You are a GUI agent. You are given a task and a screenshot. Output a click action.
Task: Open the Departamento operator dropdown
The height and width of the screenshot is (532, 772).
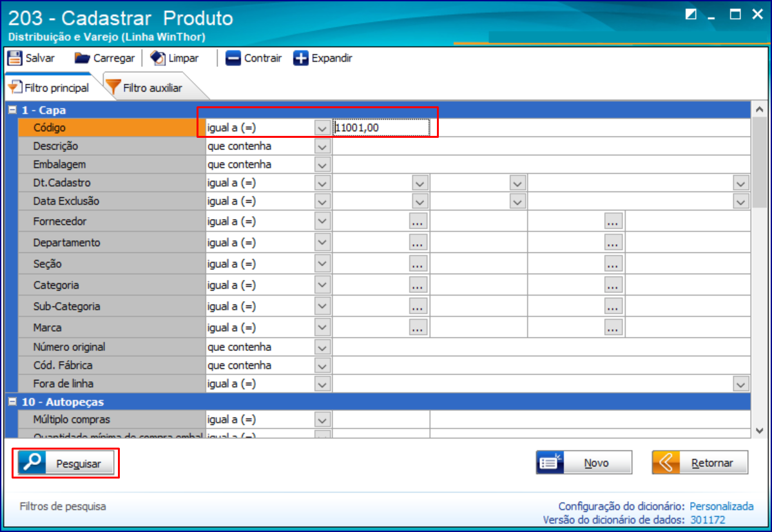(322, 243)
